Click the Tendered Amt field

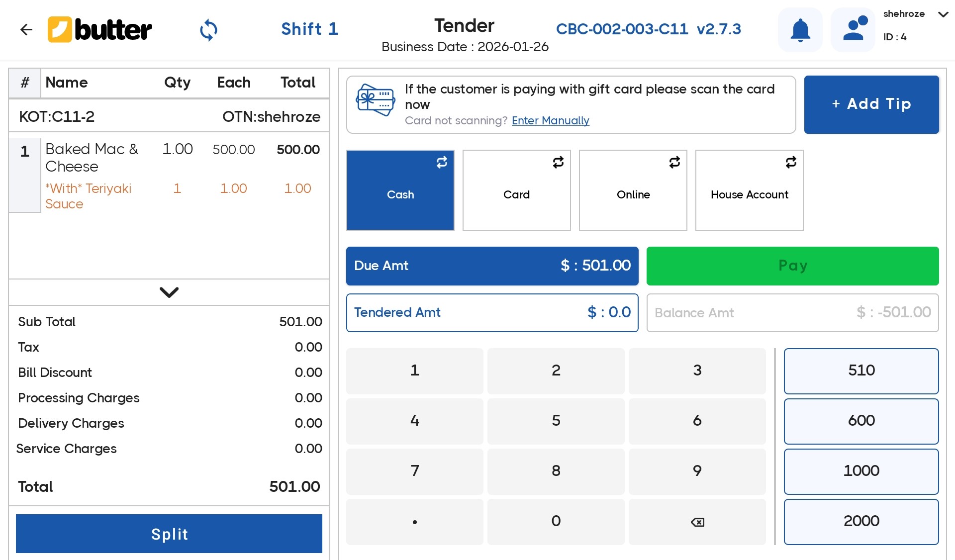[x=492, y=312]
